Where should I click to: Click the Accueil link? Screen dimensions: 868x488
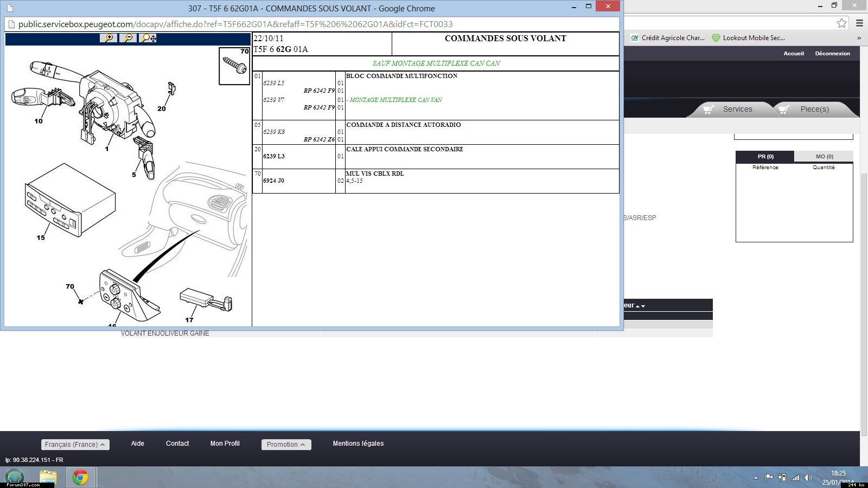(793, 53)
